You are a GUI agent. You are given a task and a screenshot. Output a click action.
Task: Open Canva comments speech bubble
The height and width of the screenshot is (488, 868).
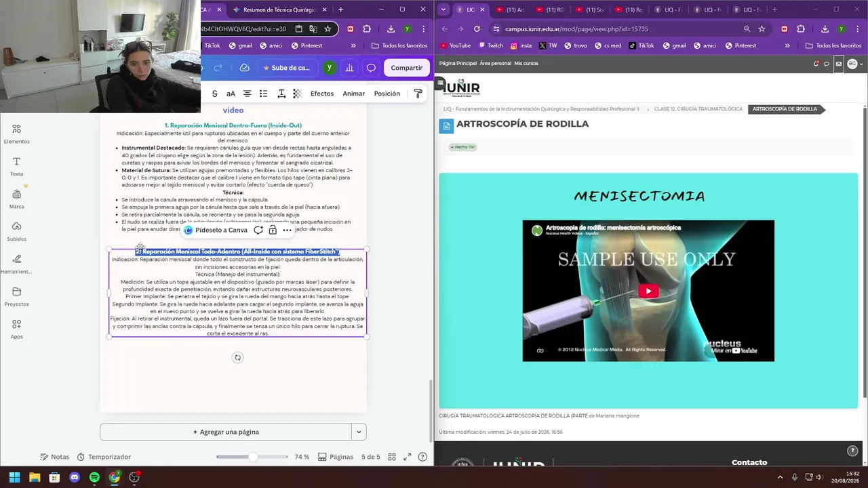pyautogui.click(x=371, y=68)
